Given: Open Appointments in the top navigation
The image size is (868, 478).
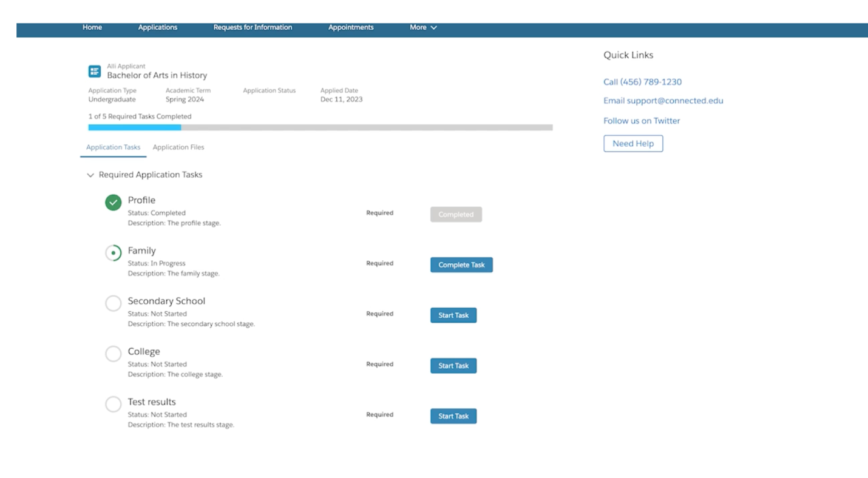Looking at the screenshot, I should tap(351, 27).
